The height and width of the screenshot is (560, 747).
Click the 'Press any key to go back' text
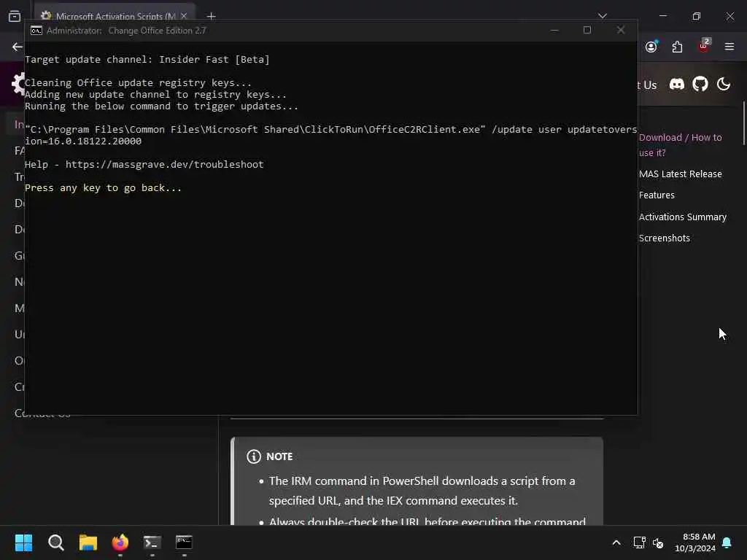(103, 187)
